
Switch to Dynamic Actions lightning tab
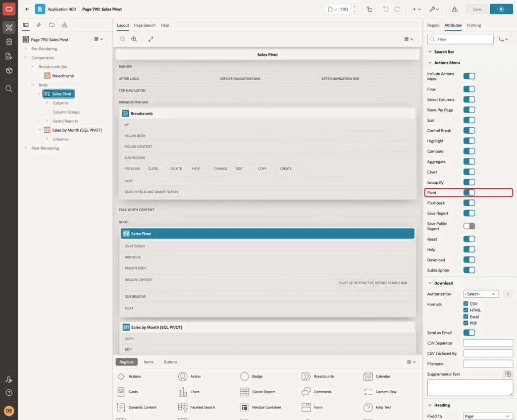[38, 25]
